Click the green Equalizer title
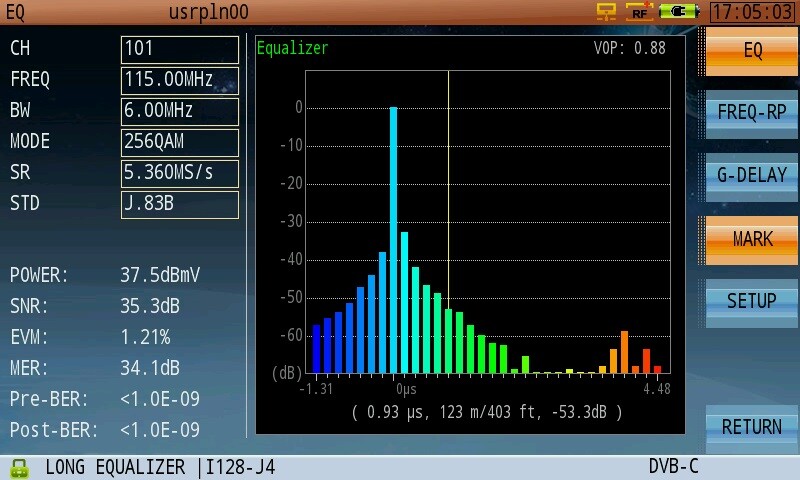Viewport: 800px width, 480px height. click(x=292, y=48)
